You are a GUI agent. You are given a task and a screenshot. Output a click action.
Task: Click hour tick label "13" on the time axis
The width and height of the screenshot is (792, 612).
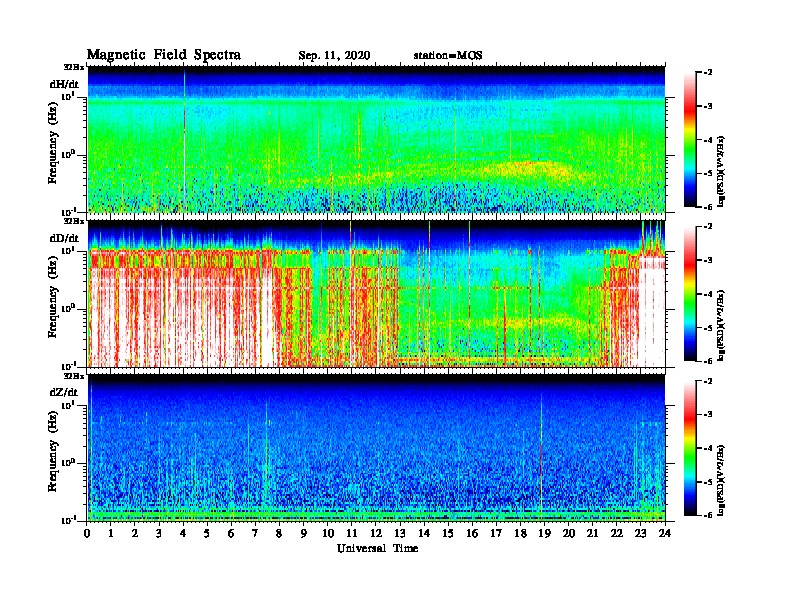[400, 534]
